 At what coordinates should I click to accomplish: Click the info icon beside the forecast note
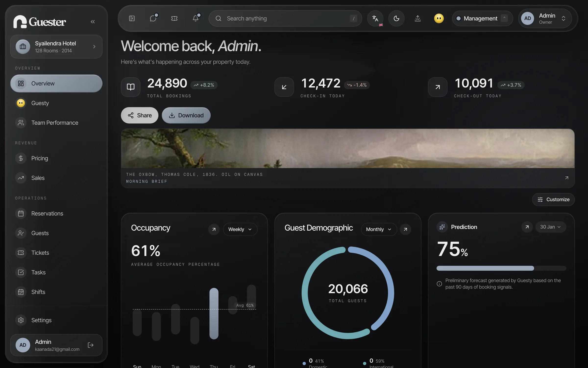[x=439, y=284]
